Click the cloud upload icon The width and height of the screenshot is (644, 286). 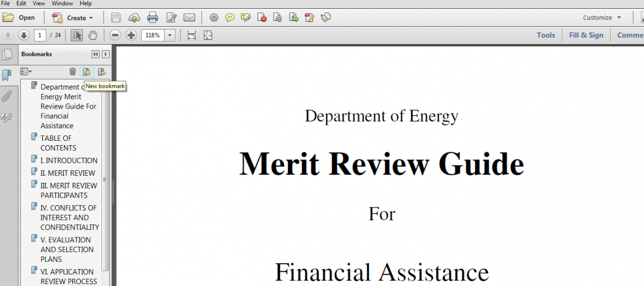click(x=134, y=17)
